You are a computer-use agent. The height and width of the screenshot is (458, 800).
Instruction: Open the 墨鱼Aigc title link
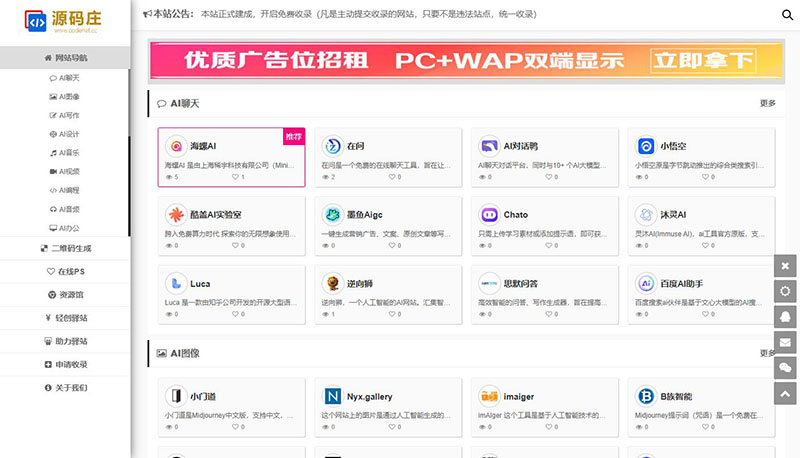365,215
